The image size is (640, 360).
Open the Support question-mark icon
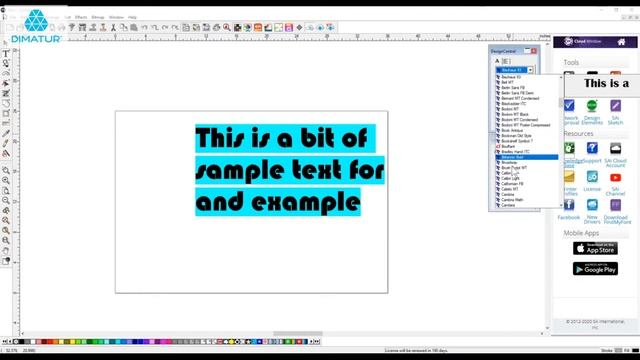point(592,148)
